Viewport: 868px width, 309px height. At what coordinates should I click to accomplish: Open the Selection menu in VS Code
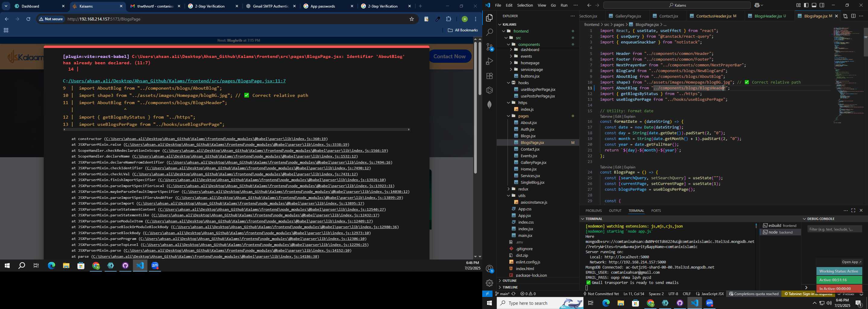coord(525,5)
